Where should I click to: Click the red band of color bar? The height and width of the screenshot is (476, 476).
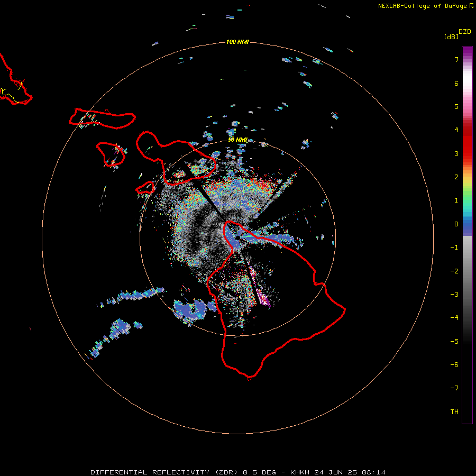pos(467,143)
